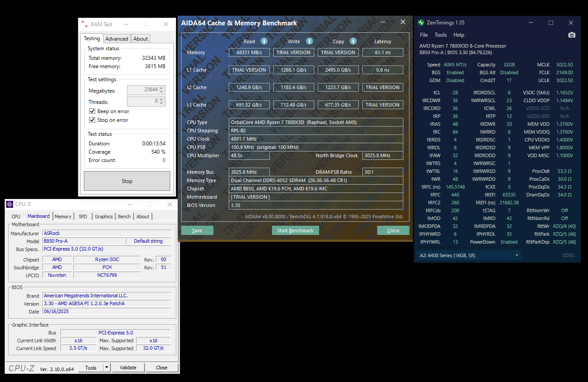Viewport: 588px width, 382px height.
Task: Switch to the Advanced tab in RAM Test
Action: (117, 39)
